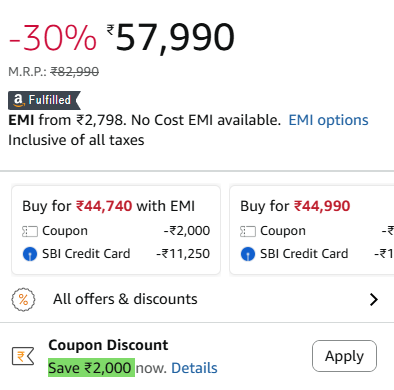Viewport: 394px width, 390px height.
Task: Click the SBI logo in ₹44,990 card
Action: [x=248, y=254]
